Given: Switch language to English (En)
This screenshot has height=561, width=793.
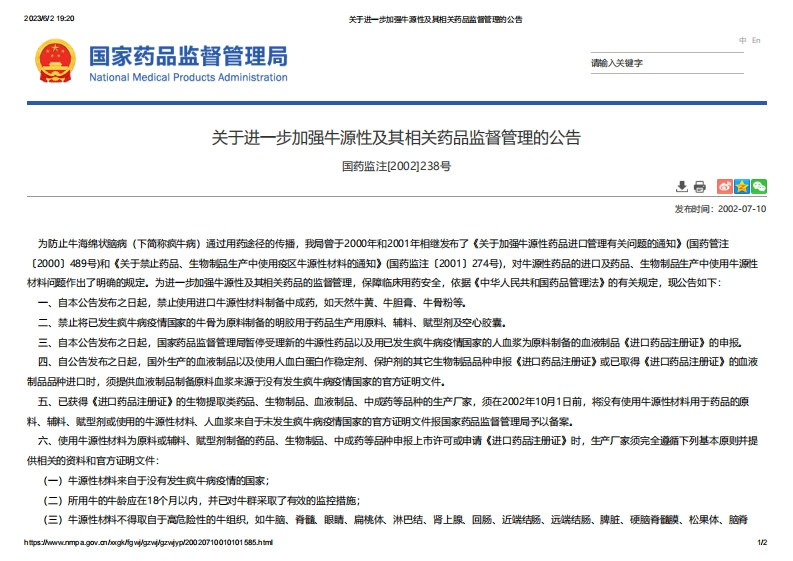Looking at the screenshot, I should pos(756,40).
